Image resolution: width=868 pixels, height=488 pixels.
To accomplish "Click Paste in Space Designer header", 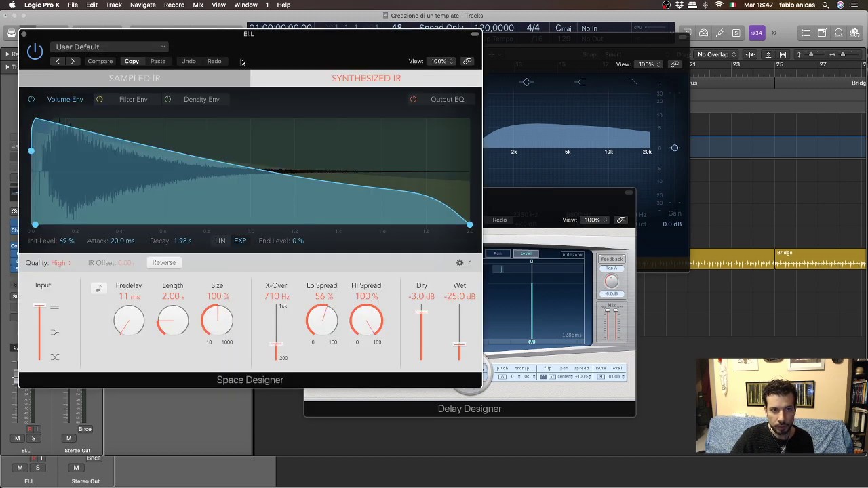I will (158, 61).
